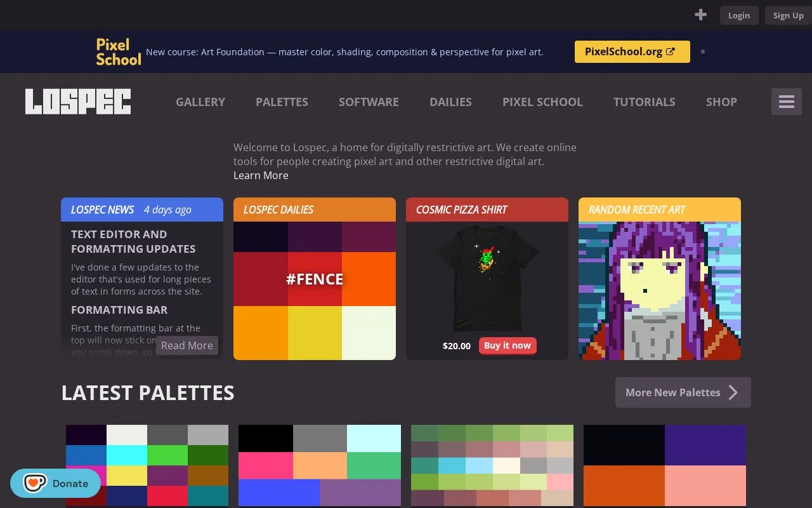This screenshot has height=508, width=812.
Task: Click the Donate coffee cup button
Action: coord(55,483)
